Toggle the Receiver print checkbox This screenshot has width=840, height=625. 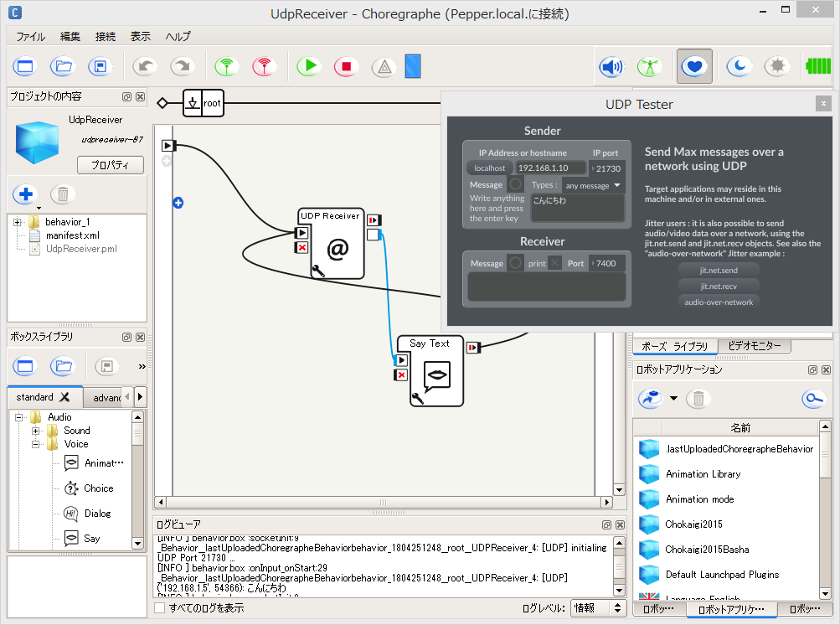click(x=555, y=263)
